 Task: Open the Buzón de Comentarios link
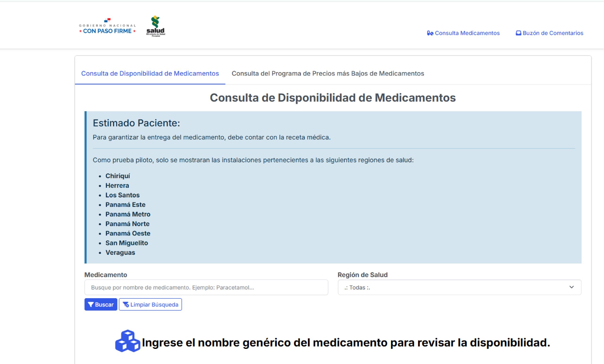pos(553,33)
